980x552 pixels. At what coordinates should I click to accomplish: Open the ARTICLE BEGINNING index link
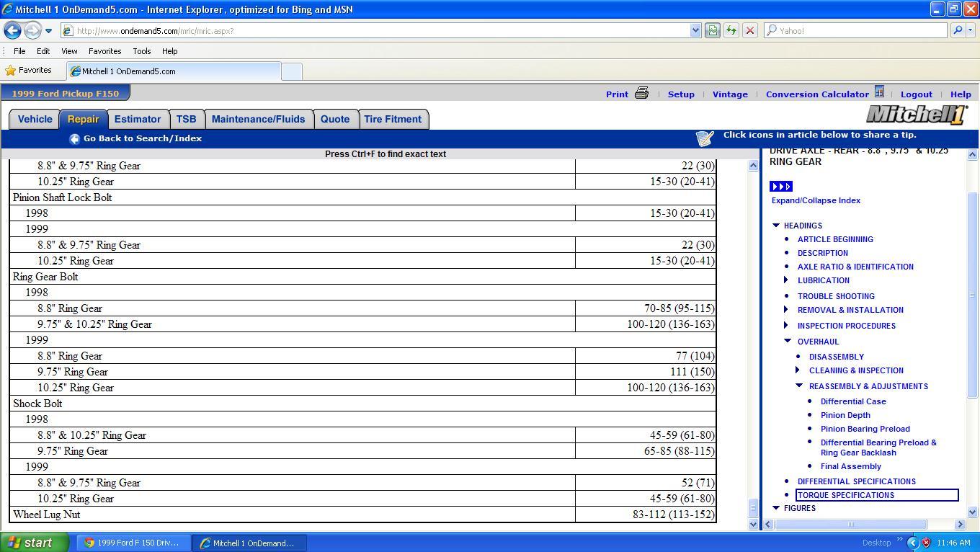[x=835, y=239]
